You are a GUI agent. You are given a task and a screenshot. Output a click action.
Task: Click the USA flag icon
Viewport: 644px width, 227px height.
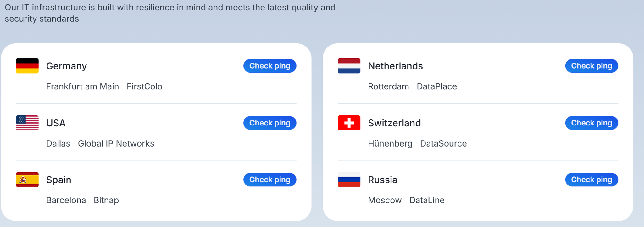click(27, 123)
